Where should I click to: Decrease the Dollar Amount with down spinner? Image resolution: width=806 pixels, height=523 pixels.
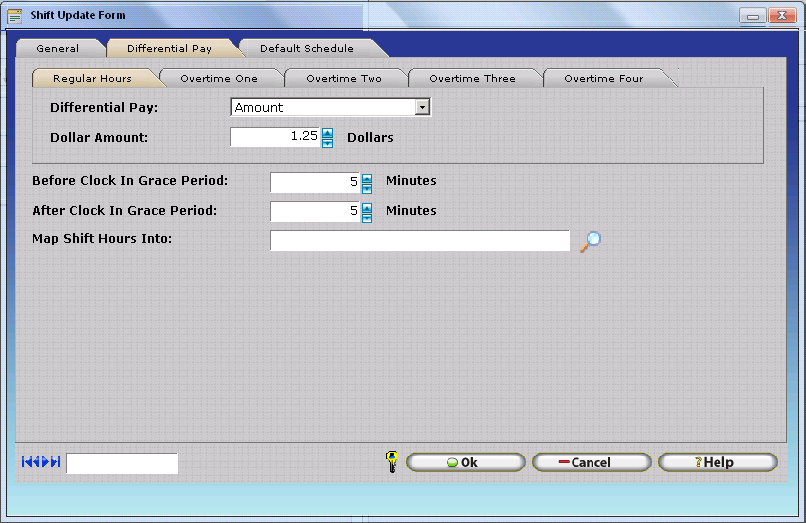point(327,142)
